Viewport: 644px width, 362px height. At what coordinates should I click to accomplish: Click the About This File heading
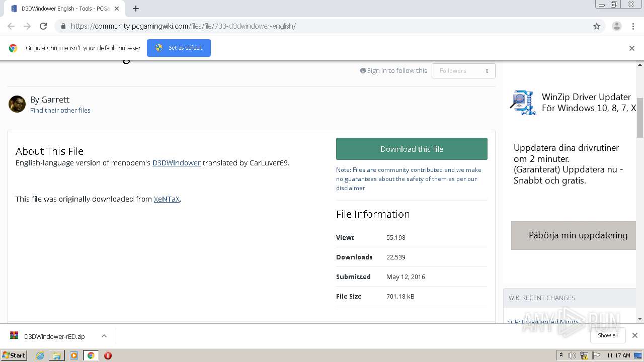(x=49, y=151)
